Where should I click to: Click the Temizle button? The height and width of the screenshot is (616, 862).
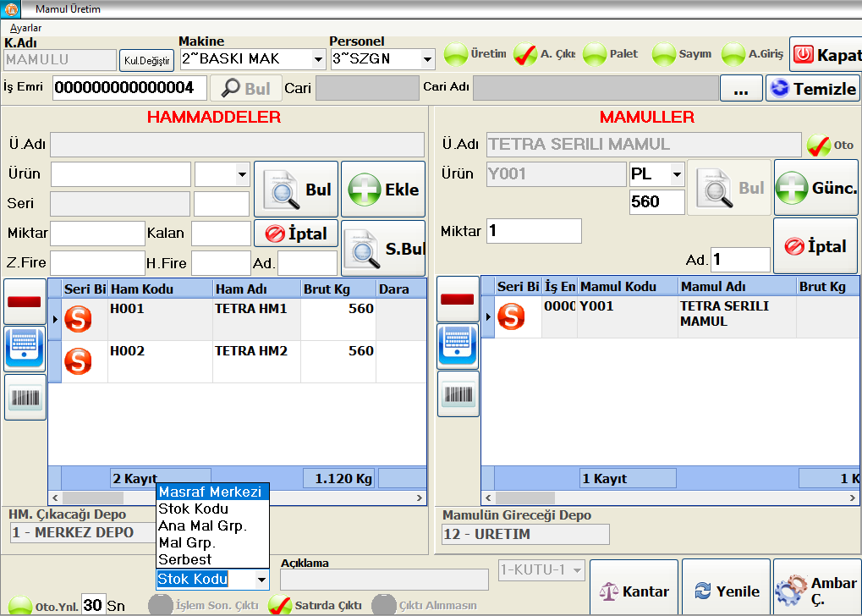pos(812,88)
